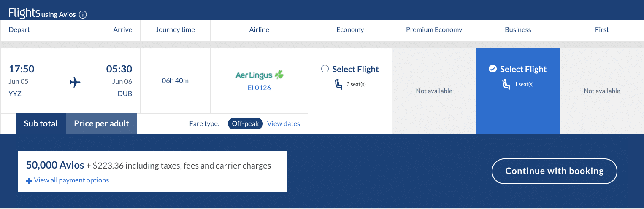
Task: Toggle the Business Select Flight checkmark
Action: point(492,69)
